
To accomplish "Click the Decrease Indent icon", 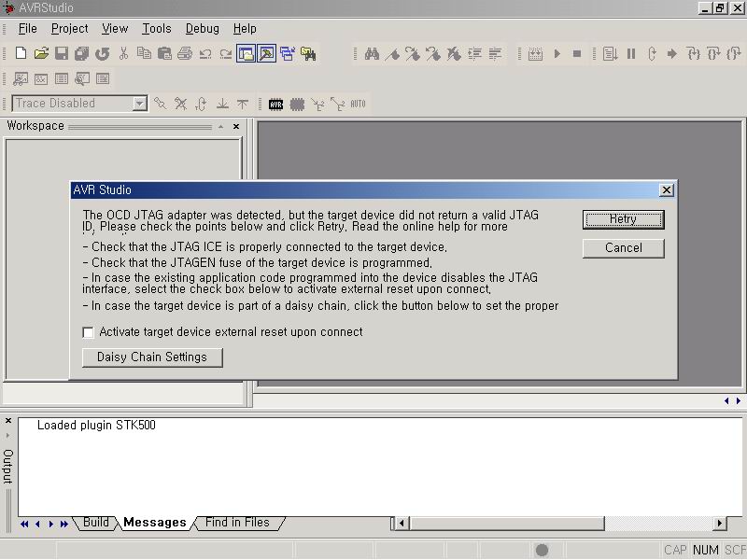I will [496, 54].
